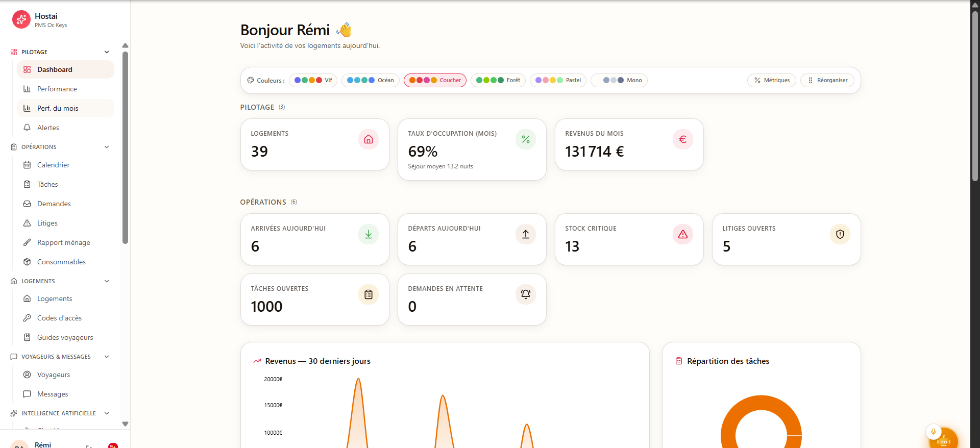The image size is (980, 448).
Task: Click the sidebar scrollbar thumb
Action: [x=125, y=147]
